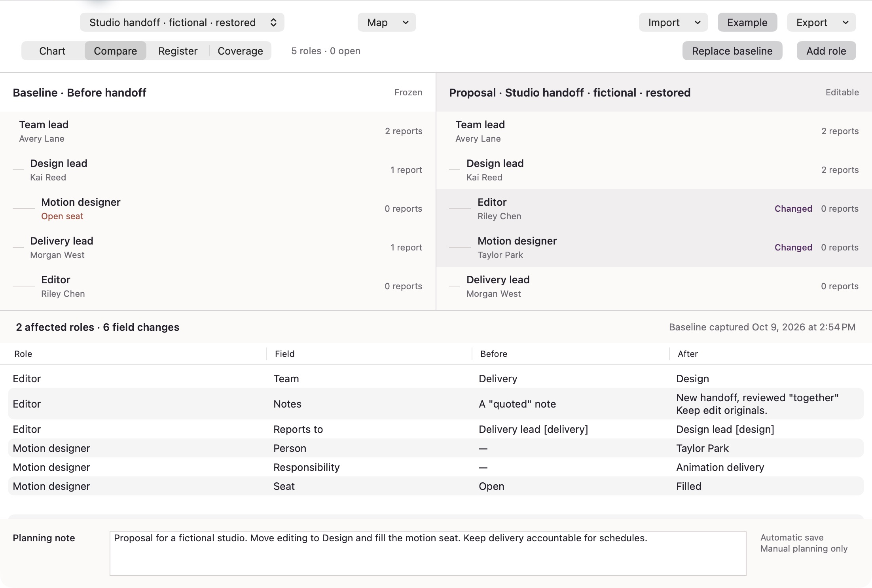Image resolution: width=872 pixels, height=588 pixels.
Task: Open the Import dropdown menu
Action: coord(673,22)
